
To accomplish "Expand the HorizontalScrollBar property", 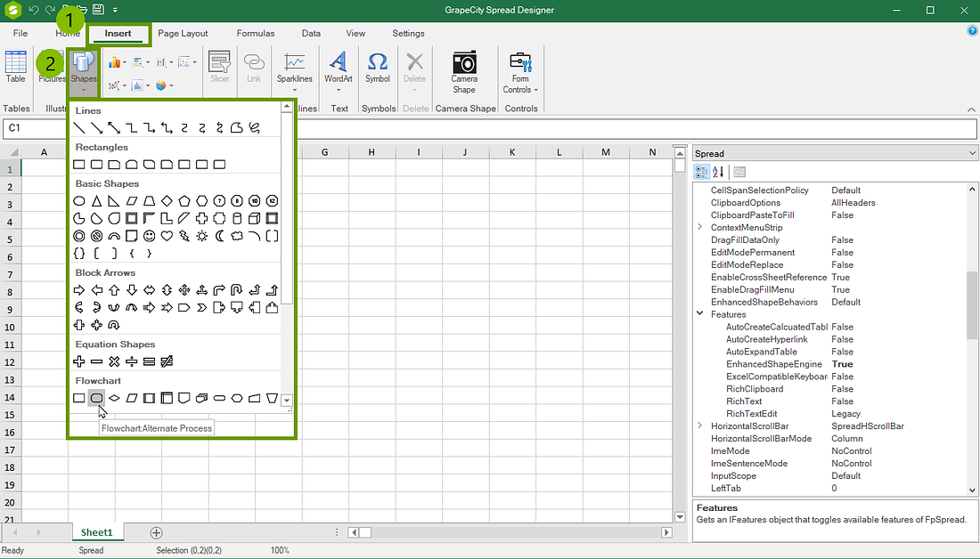I will point(700,426).
